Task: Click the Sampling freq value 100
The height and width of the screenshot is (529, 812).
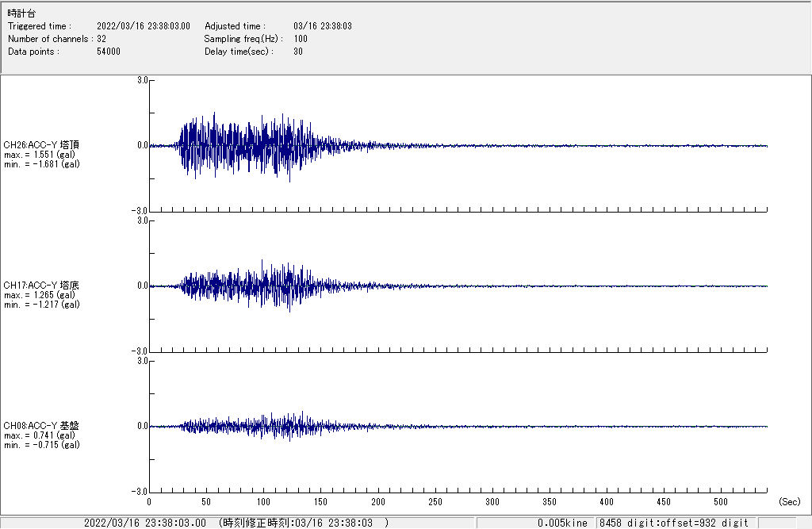Action: [x=301, y=39]
